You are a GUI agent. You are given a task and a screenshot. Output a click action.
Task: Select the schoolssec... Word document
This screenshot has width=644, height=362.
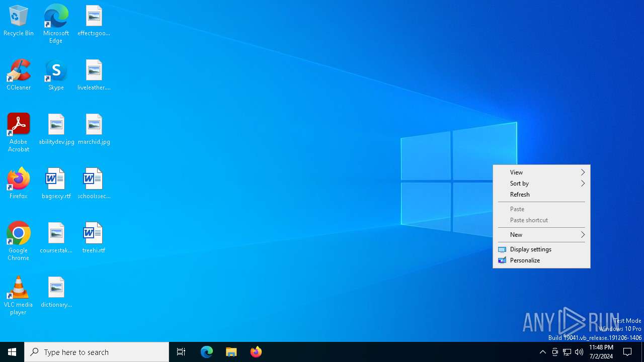click(x=94, y=184)
